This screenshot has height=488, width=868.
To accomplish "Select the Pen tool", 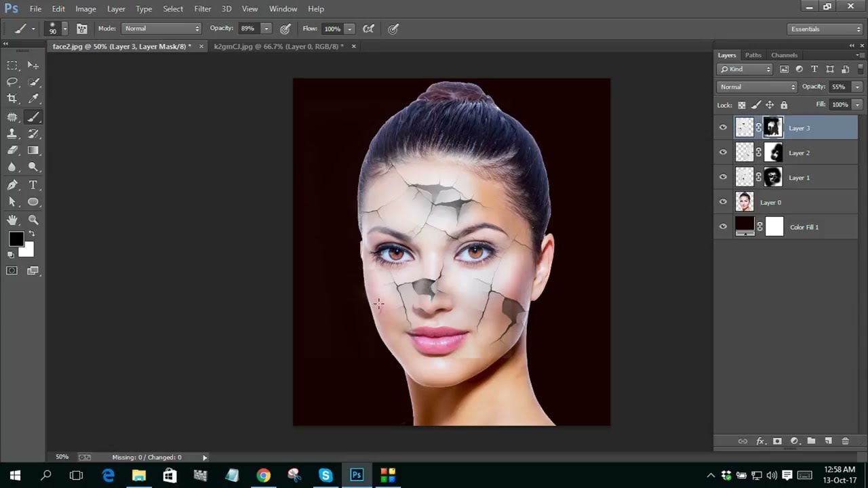I will (12, 185).
